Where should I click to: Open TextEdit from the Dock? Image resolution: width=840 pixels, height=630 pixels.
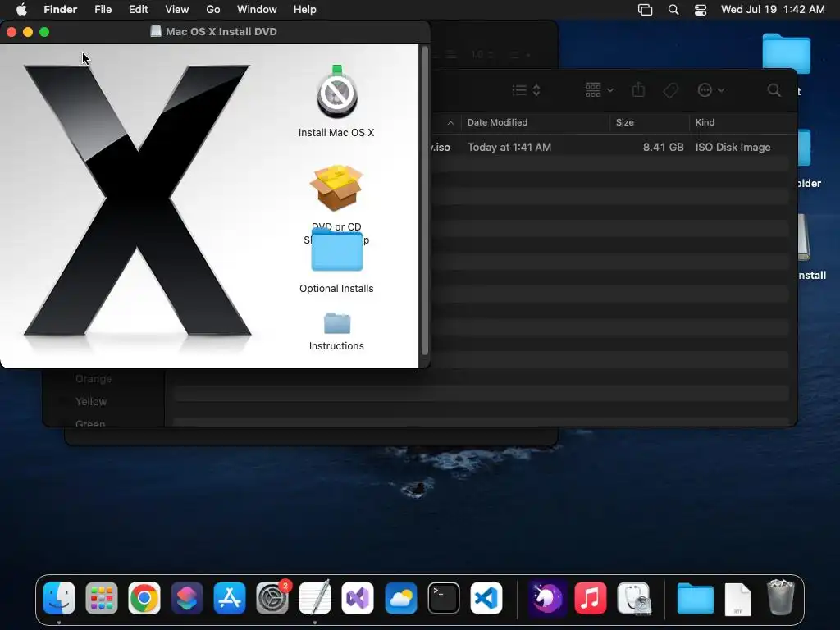click(315, 598)
